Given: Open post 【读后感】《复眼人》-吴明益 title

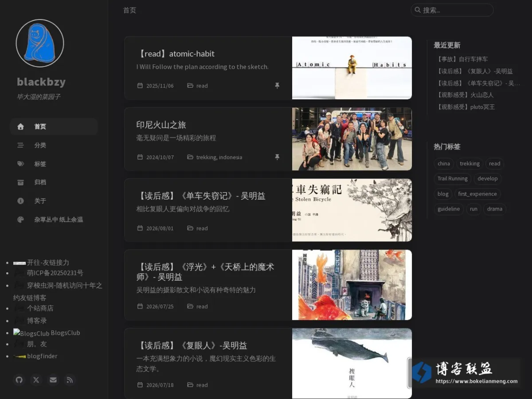Looking at the screenshot, I should (x=192, y=345).
